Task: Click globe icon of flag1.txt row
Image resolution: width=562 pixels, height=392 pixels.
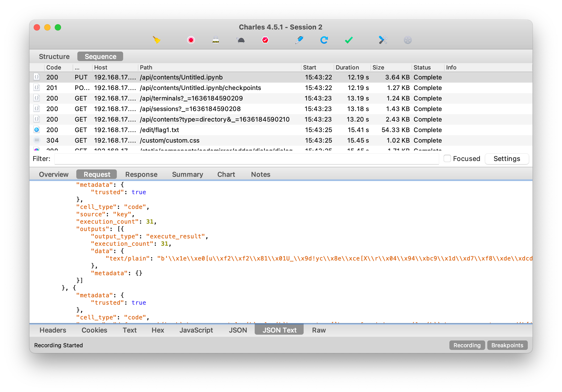Action: coord(37,130)
